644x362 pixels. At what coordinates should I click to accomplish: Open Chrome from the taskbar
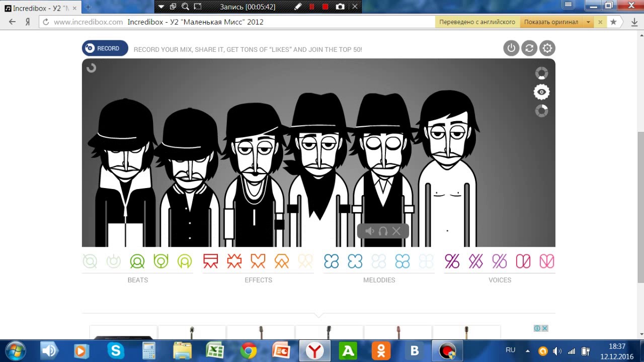(x=248, y=350)
